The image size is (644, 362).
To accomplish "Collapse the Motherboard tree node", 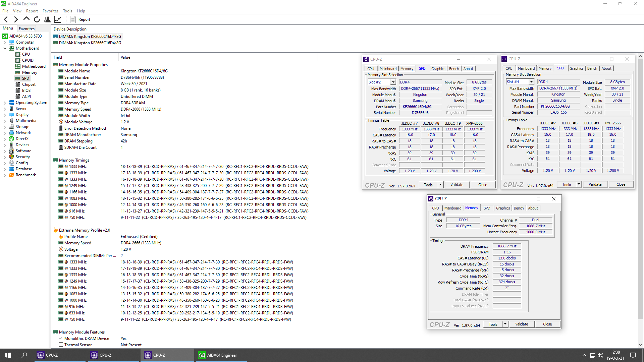I will pyautogui.click(x=5, y=48).
